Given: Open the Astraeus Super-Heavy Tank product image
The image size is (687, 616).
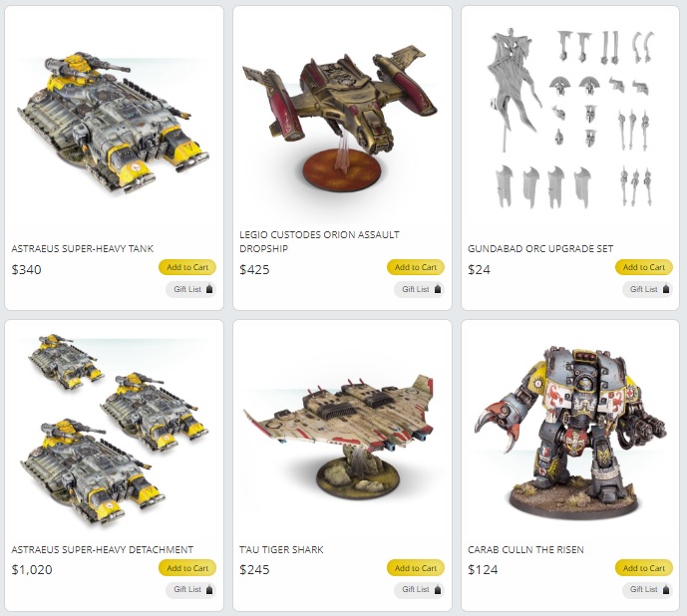Looking at the screenshot, I should click(113, 124).
